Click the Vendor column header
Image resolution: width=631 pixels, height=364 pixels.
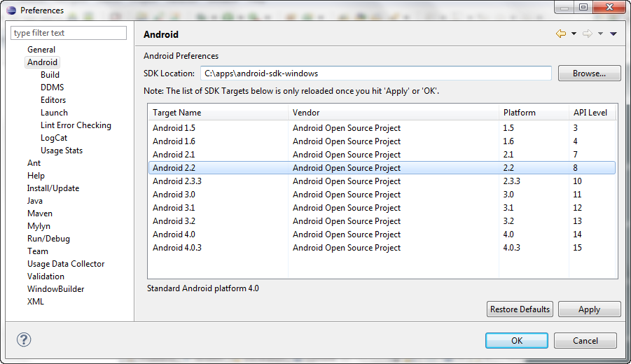(x=393, y=113)
